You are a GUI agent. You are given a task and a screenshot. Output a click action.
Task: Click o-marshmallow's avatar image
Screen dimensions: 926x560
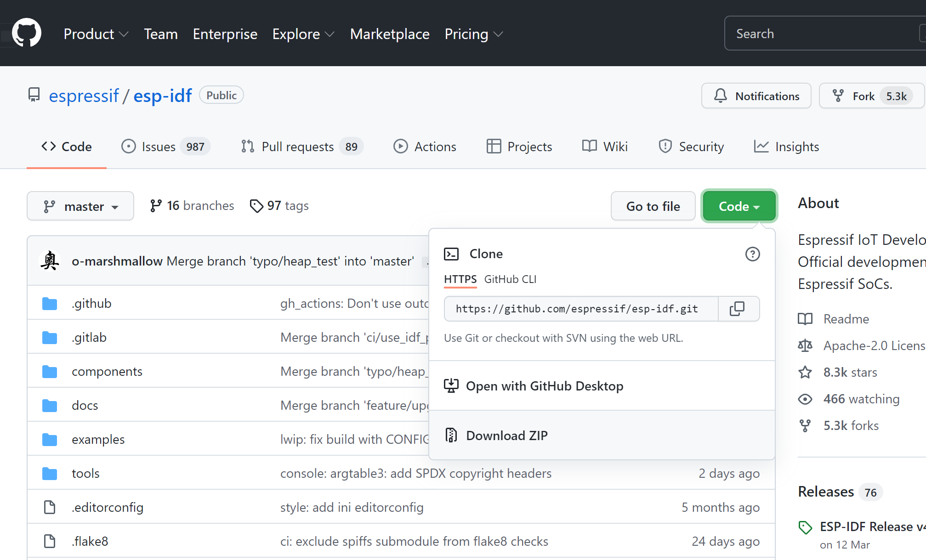(x=50, y=261)
